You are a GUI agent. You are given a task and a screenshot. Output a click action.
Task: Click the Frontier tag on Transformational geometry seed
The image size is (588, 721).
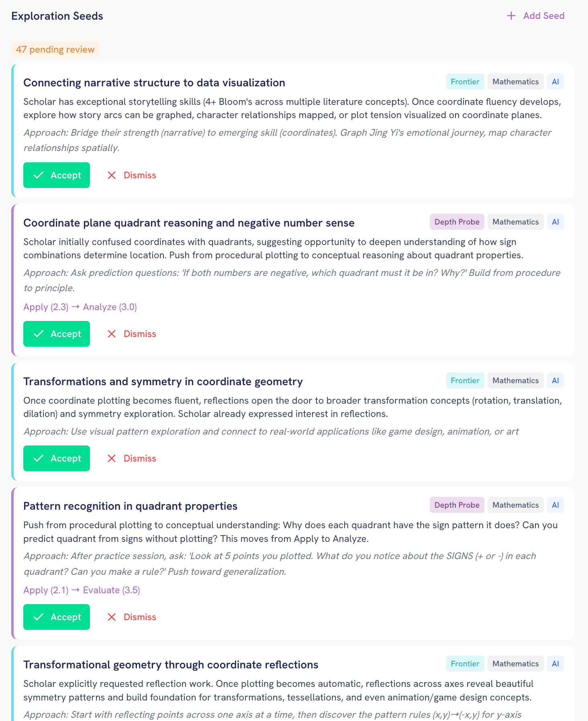coord(465,664)
